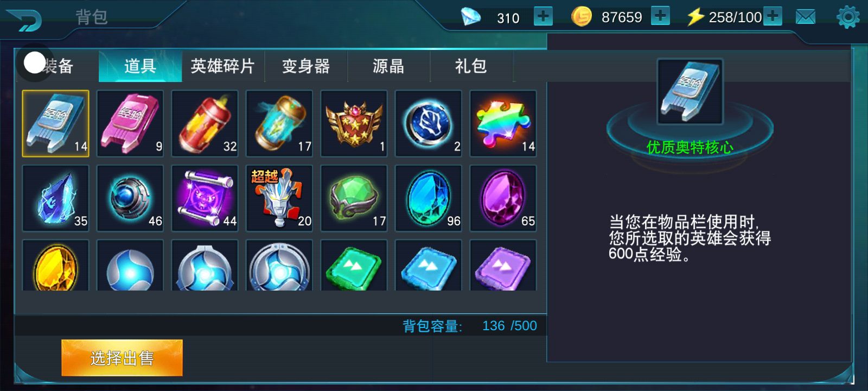Select the 超越 Ultraman hero item
Screen dimensions: 868x391
(x=279, y=199)
